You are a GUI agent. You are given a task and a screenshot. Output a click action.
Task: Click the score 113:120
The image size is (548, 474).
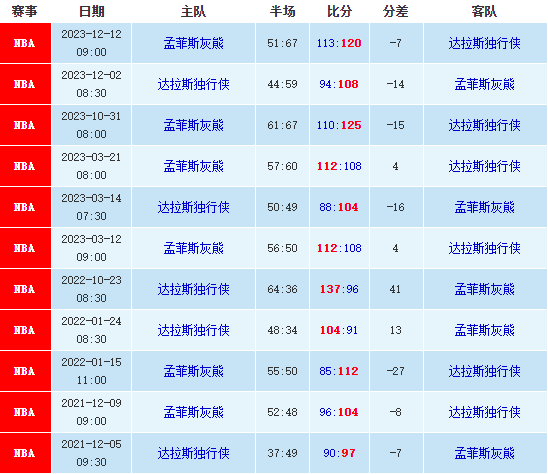(x=339, y=43)
